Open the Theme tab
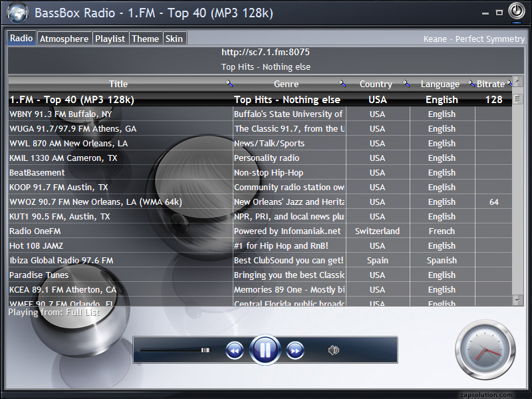The height and width of the screenshot is (399, 532). (x=145, y=39)
